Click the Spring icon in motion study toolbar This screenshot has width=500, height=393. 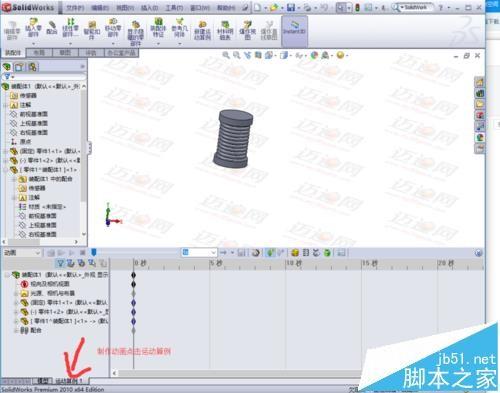(306, 253)
